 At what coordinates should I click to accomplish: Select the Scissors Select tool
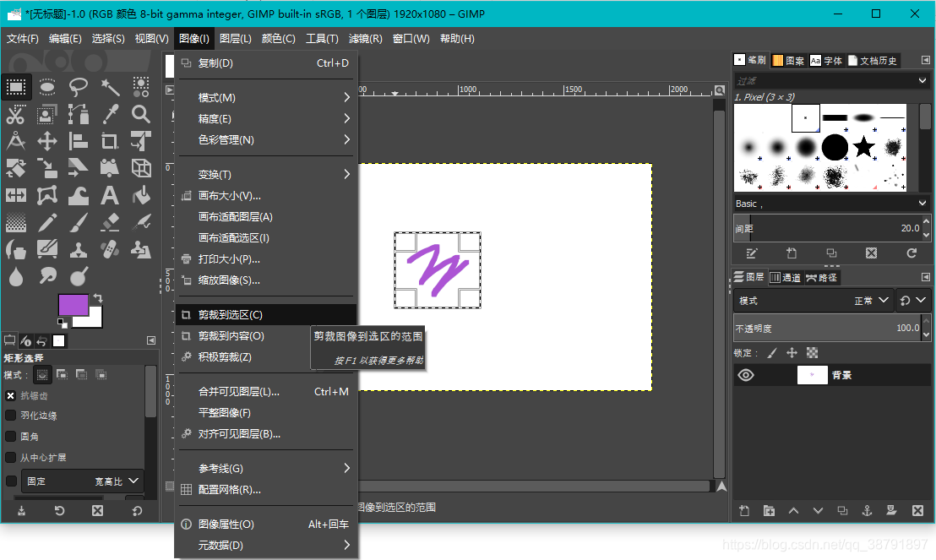pos(16,114)
